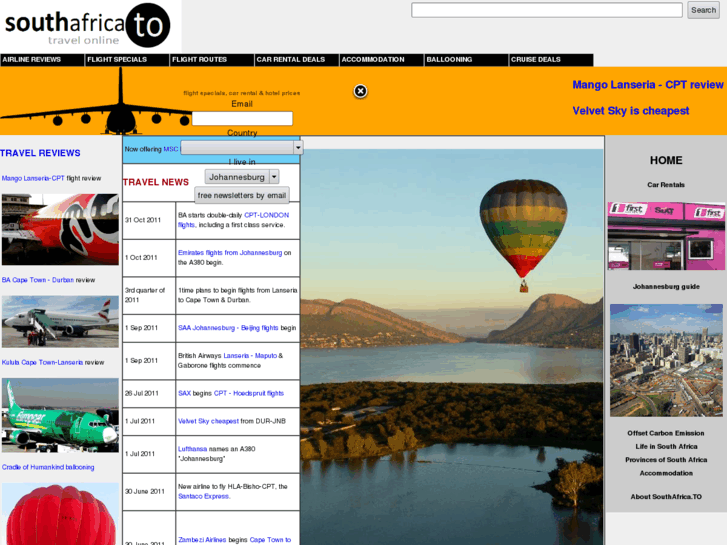
Task: Click the red balloon thumbnail
Action: [x=60, y=514]
